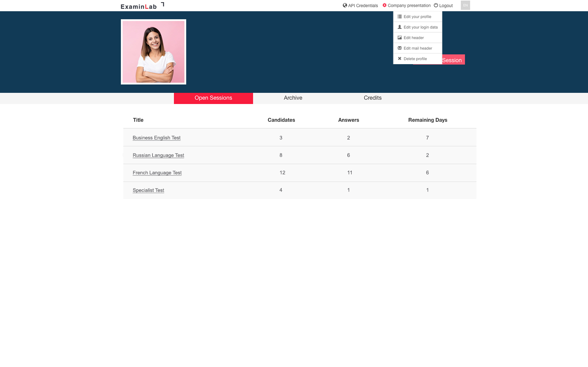Image resolution: width=588 pixels, height=367 pixels.
Task: Click candidates value 4 for Specialist Test
Action: coord(281,190)
